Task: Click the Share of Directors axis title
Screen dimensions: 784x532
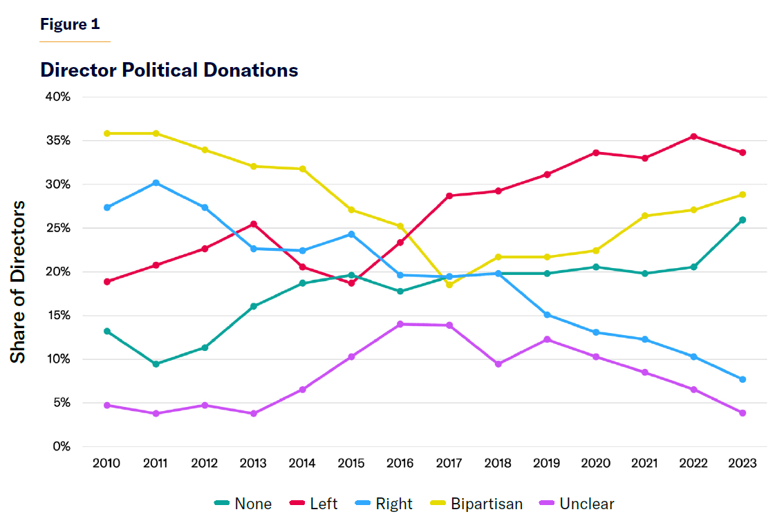Action: pyautogui.click(x=18, y=281)
